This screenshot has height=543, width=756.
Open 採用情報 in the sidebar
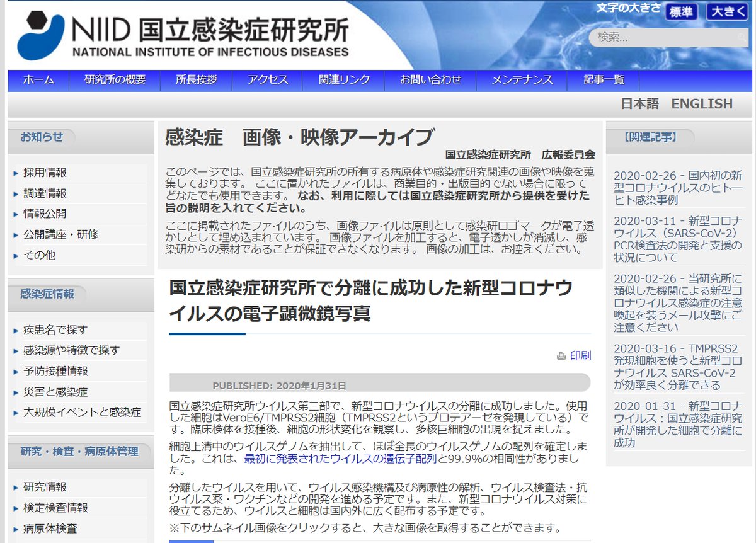coord(45,173)
